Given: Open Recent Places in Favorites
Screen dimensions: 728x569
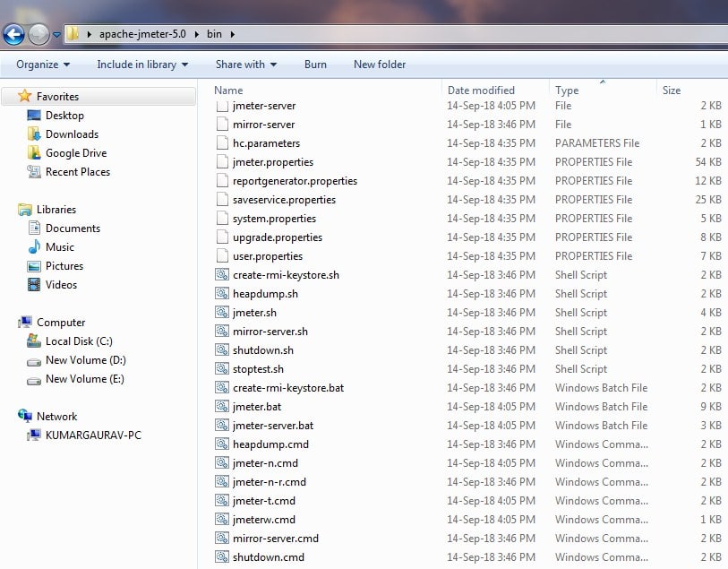Looking at the screenshot, I should (x=78, y=172).
